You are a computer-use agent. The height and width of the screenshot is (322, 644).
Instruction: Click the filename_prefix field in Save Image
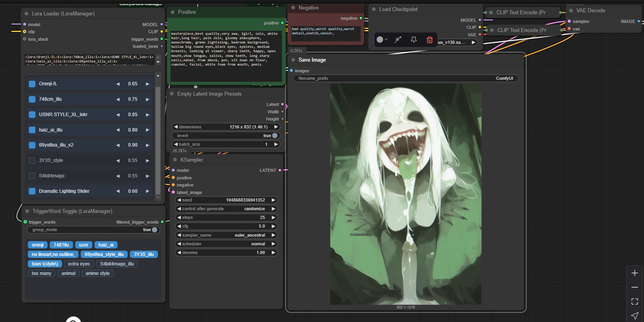[406, 78]
